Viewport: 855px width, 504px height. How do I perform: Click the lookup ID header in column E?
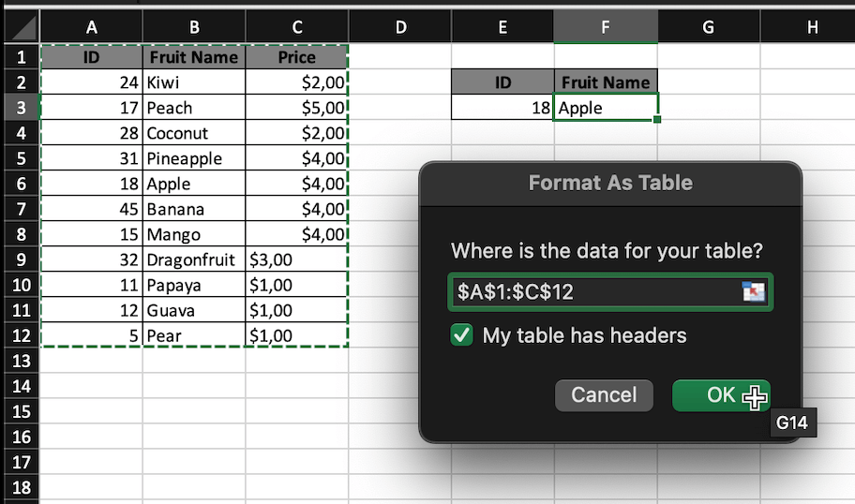coord(502,82)
